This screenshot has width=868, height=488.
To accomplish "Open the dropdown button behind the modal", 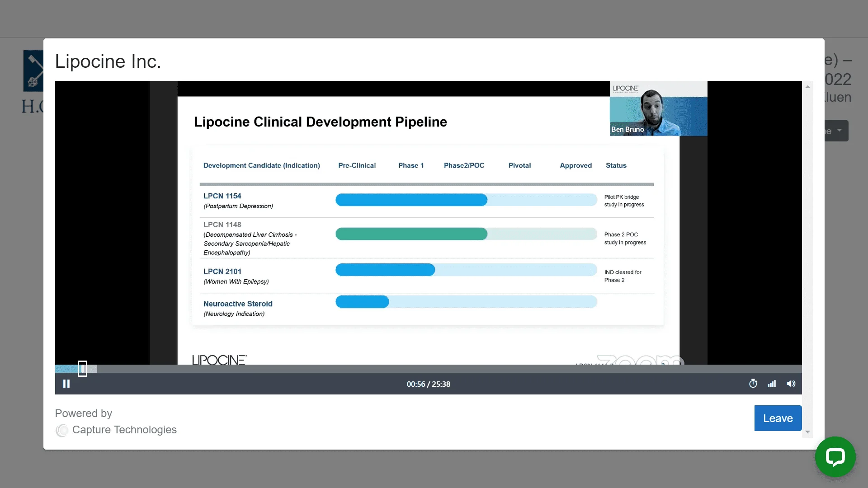I will point(836,131).
